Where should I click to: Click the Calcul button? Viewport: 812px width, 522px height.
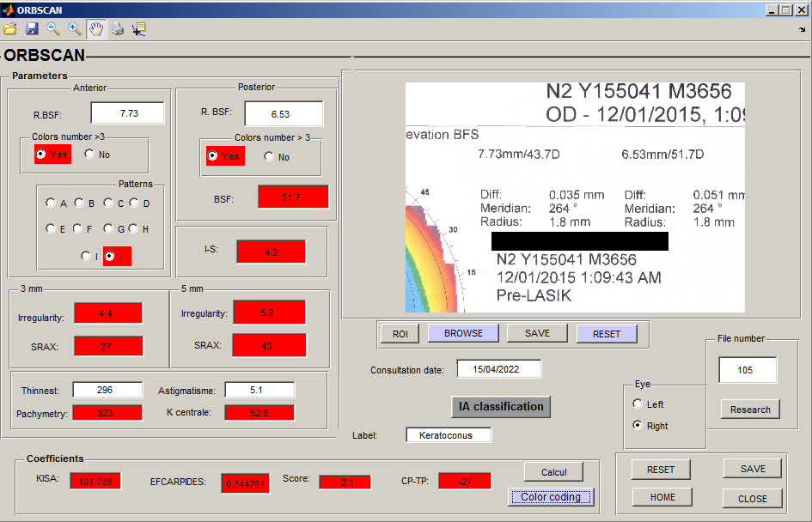tap(554, 472)
